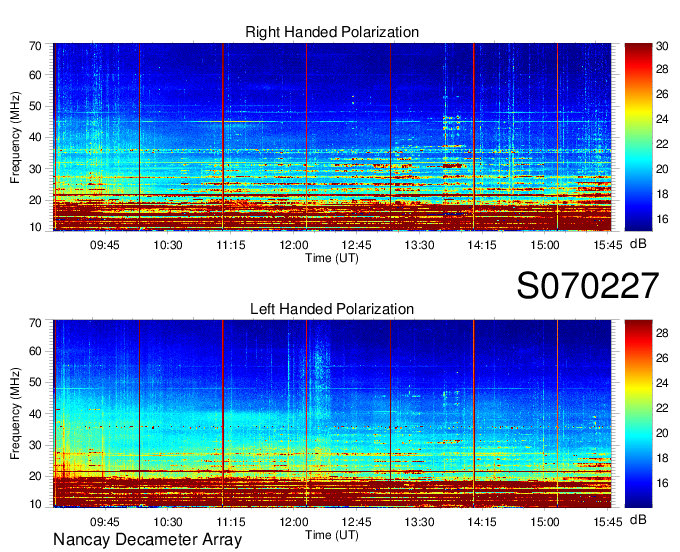Click '13:30' tick under Right Handed plot
The width and height of the screenshot is (680, 552).
pyautogui.click(x=419, y=245)
